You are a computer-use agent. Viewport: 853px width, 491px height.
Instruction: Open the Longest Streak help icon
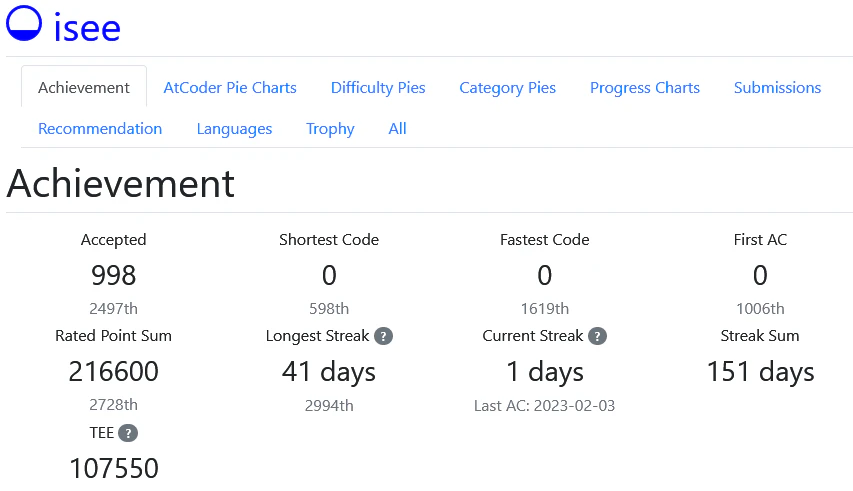384,336
